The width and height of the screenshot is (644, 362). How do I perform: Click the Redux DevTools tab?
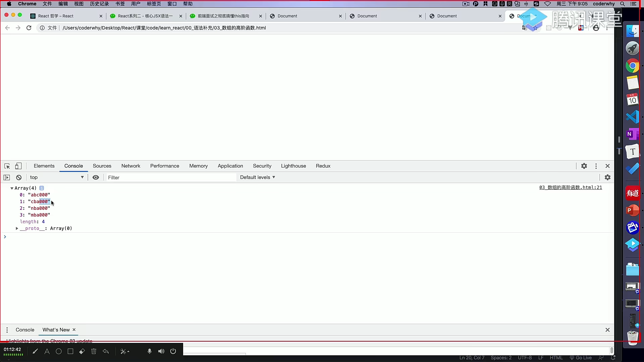tap(323, 166)
